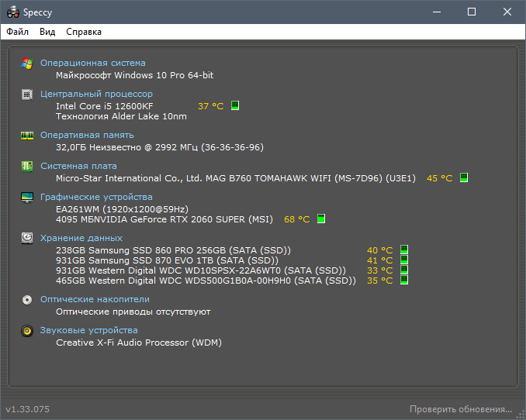The height and width of the screenshot is (420, 526).
Task: Click the hard drive icon beside Хранение данных
Action: click(x=27, y=238)
